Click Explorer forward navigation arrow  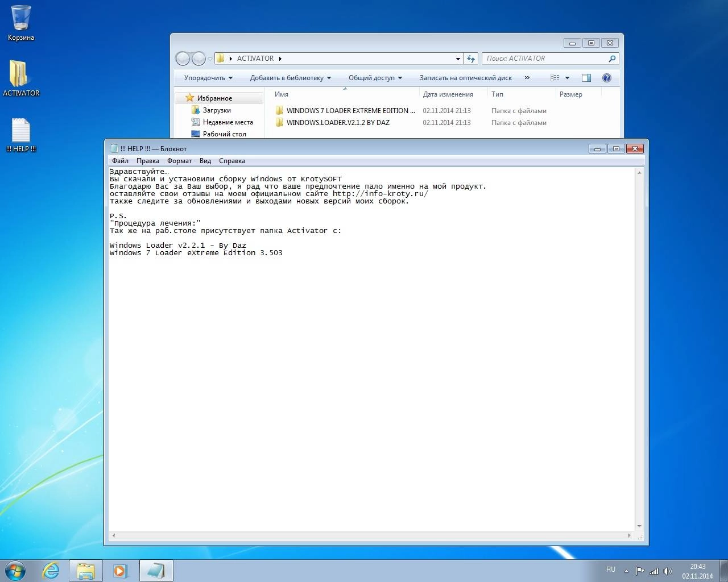[198, 59]
